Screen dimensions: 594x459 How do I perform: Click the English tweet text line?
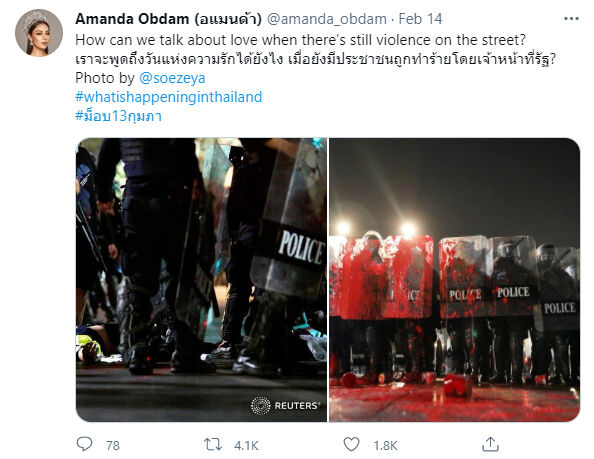(300, 40)
